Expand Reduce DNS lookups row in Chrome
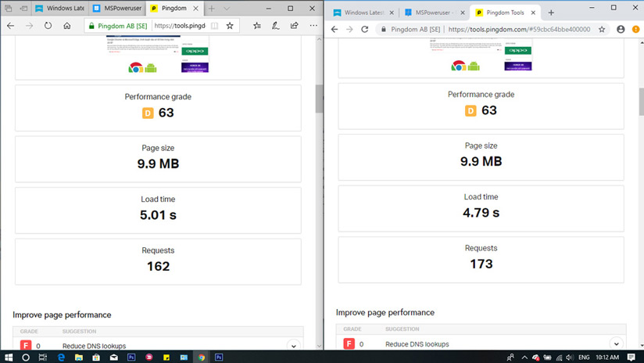Viewport: 644px width, 363px height. (x=616, y=343)
